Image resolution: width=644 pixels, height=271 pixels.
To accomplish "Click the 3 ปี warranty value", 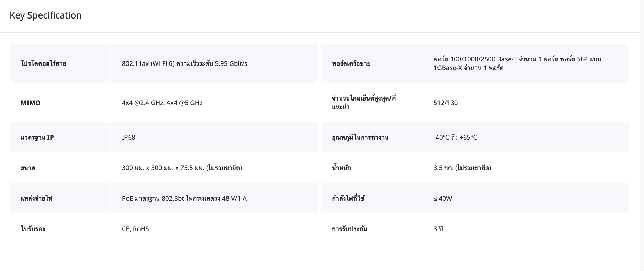I will [438, 229].
